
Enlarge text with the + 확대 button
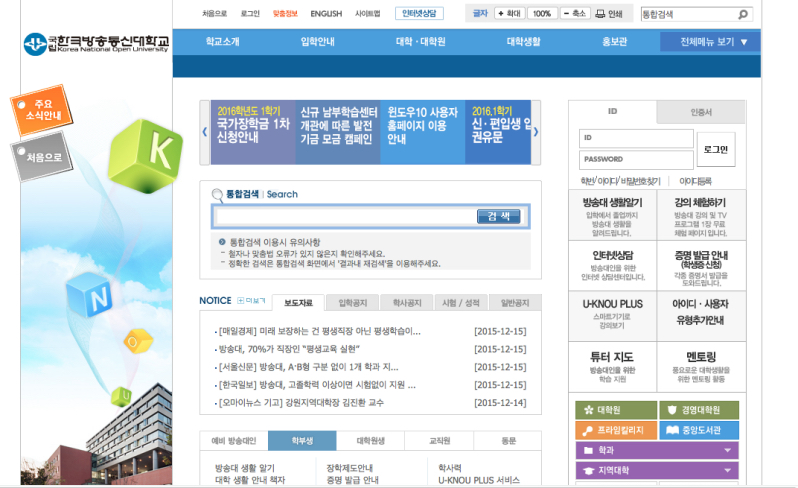(510, 14)
